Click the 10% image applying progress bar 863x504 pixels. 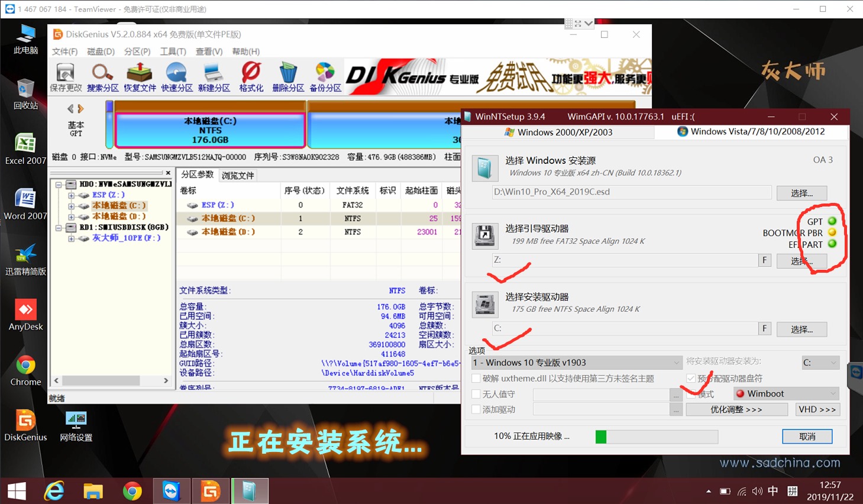[x=657, y=437]
